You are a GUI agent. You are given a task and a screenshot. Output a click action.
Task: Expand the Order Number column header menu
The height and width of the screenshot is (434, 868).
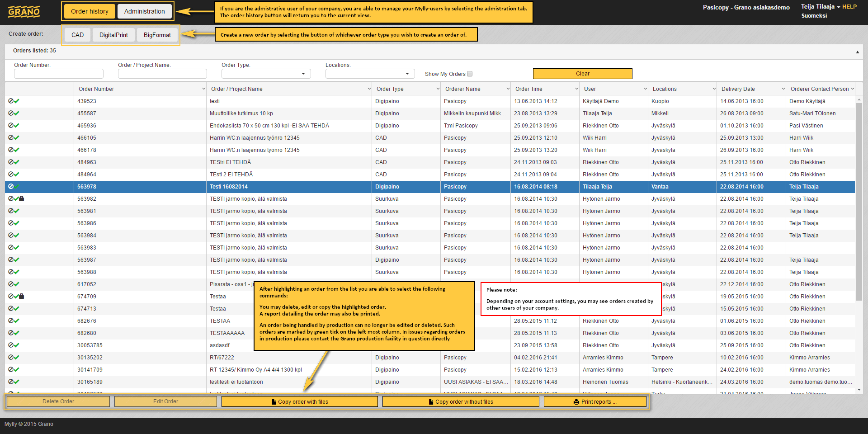click(x=203, y=89)
